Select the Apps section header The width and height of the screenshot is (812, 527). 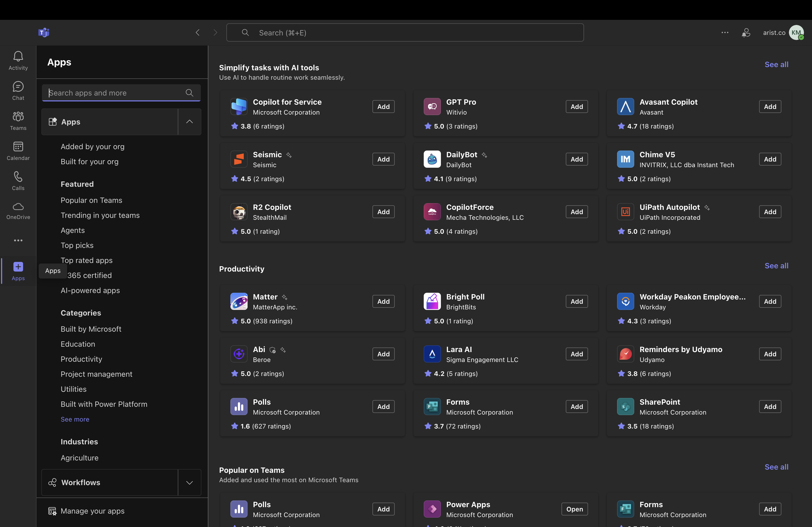tap(110, 122)
